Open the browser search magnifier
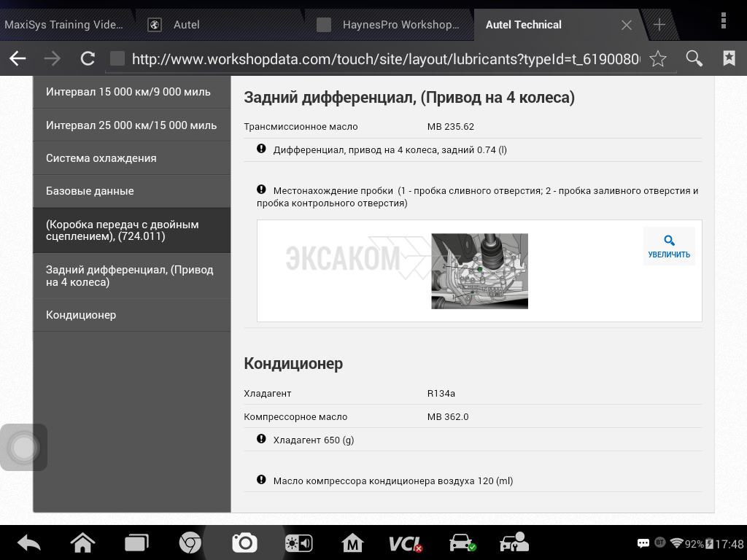This screenshot has width=747, height=560. pyautogui.click(x=694, y=59)
